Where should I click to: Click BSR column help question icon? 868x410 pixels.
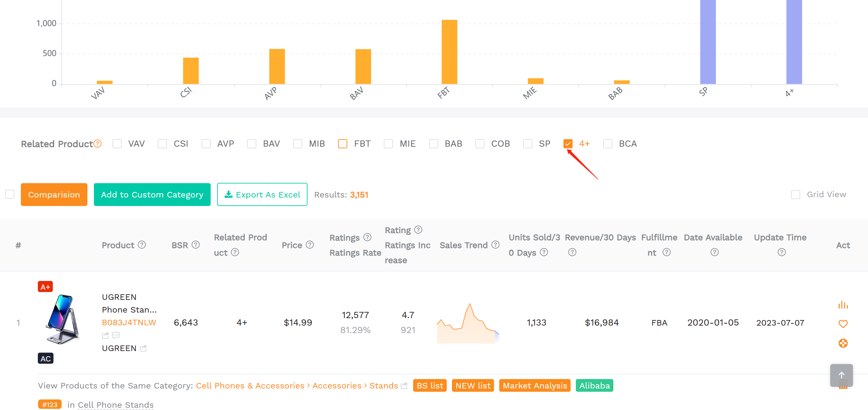[196, 245]
